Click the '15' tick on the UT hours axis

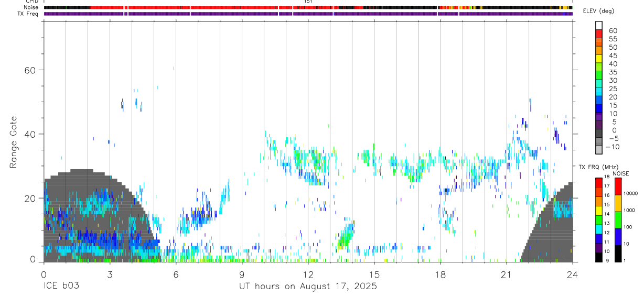coord(374,274)
